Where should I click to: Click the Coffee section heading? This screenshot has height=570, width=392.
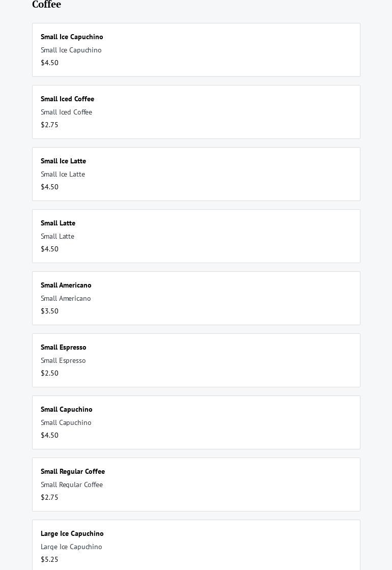[x=46, y=5]
